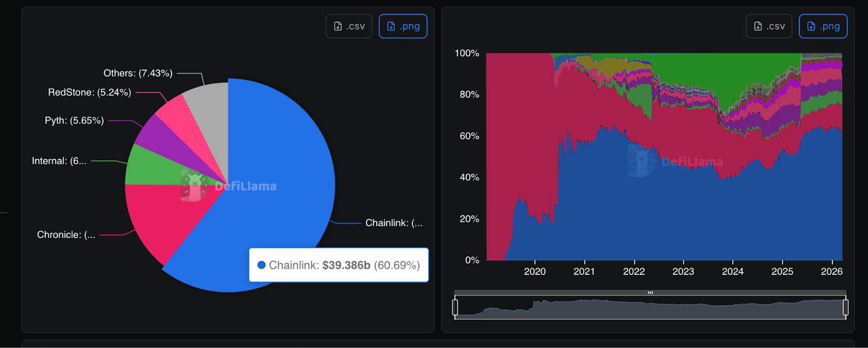This screenshot has height=348, width=868.
Task: Export area chart as .png
Action: 823,26
